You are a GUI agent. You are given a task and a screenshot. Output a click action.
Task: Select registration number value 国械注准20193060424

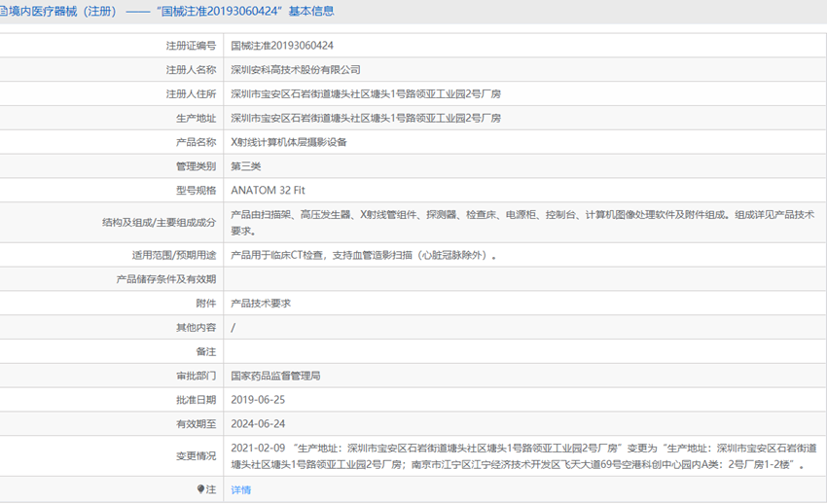(282, 46)
